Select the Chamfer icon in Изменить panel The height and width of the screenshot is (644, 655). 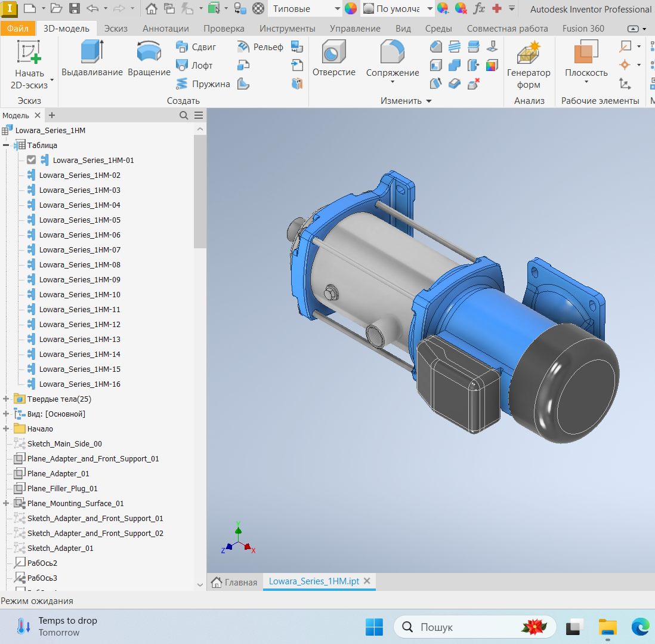tap(435, 47)
